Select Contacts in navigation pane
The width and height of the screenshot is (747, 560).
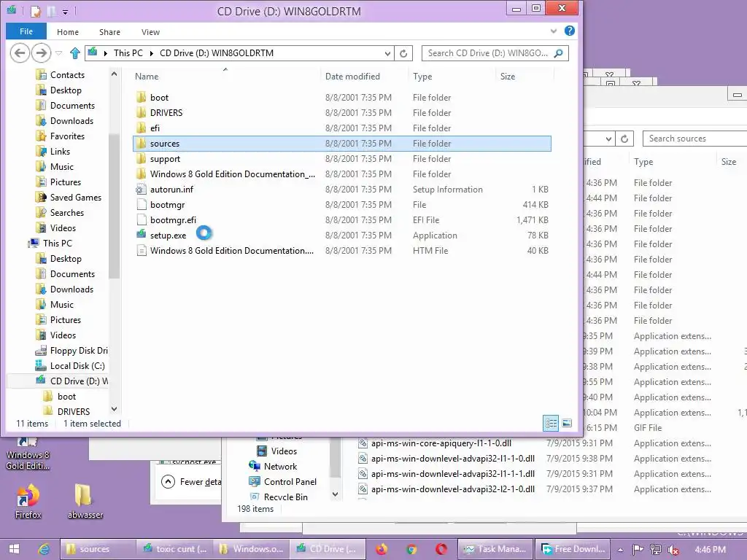point(66,75)
